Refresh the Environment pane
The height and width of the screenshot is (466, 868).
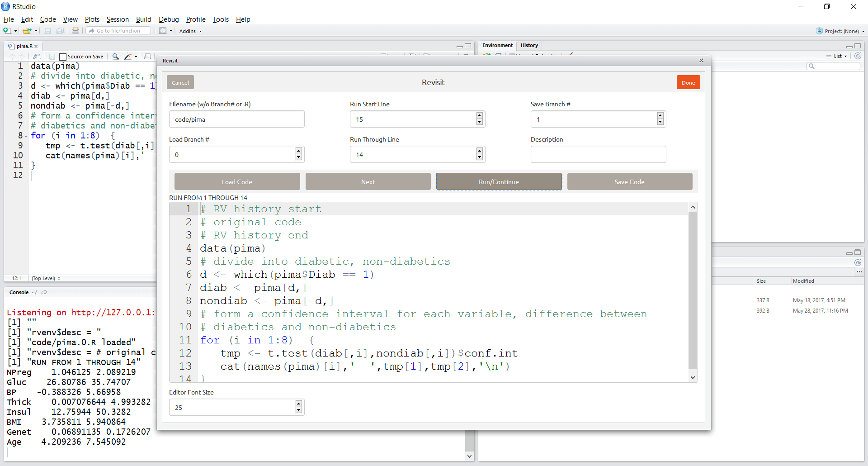tap(858, 56)
